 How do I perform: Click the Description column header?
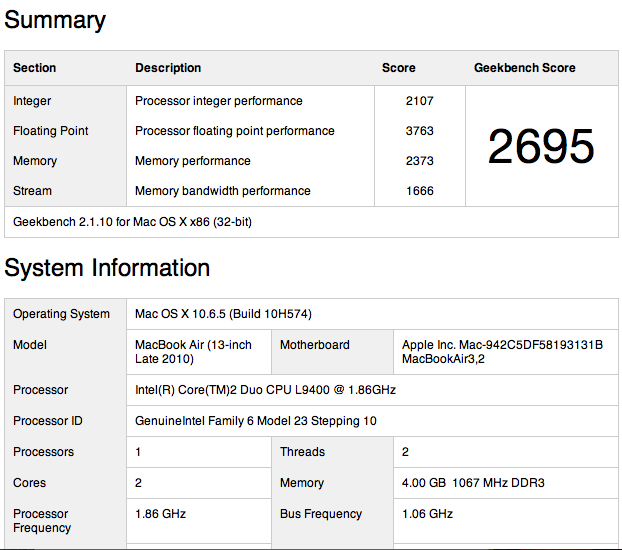(x=168, y=68)
